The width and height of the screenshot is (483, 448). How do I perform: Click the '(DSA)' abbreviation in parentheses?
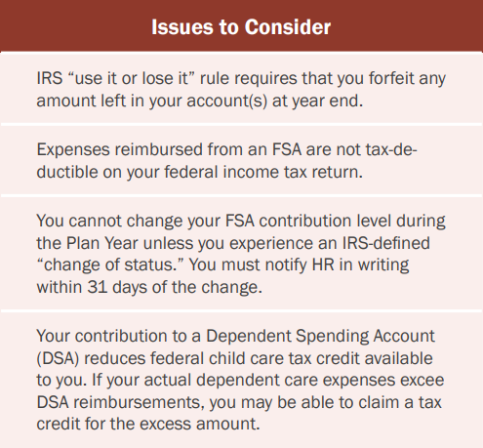pyautogui.click(x=58, y=358)
